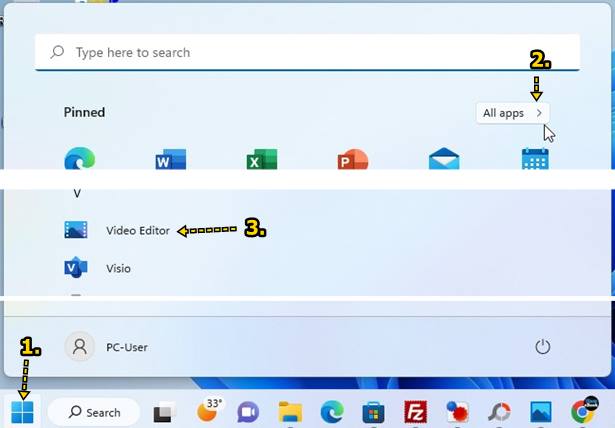Open the Photos app from the taskbar
The width and height of the screenshot is (615, 428).
[540, 412]
